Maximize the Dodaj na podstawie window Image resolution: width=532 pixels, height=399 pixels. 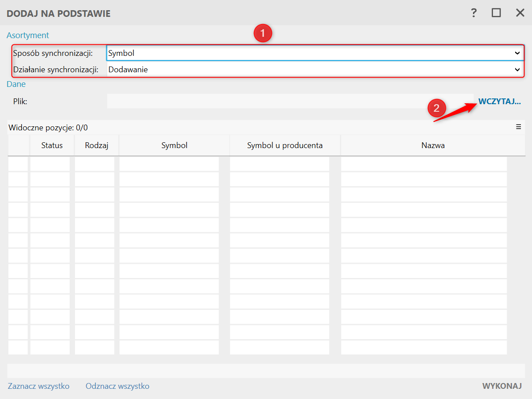496,13
